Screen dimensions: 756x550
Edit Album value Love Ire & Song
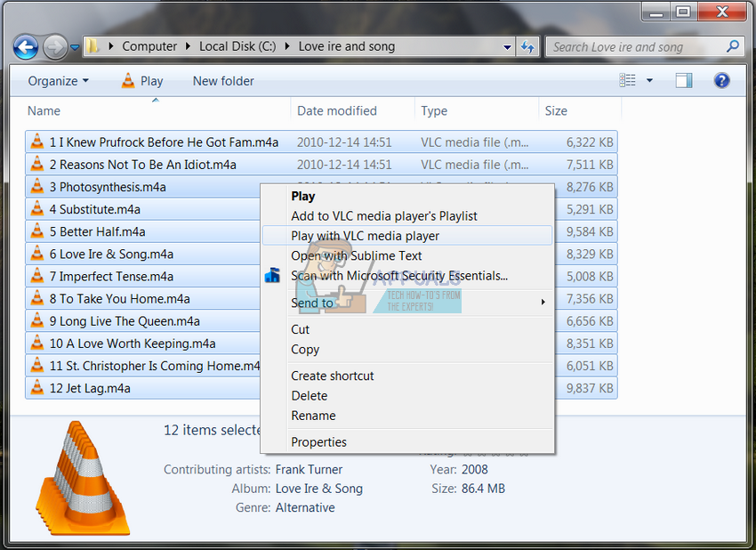click(x=318, y=489)
